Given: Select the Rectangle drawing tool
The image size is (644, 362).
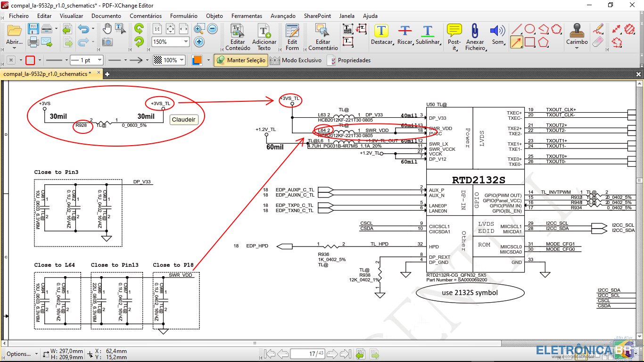Looking at the screenshot, I should [x=530, y=42].
